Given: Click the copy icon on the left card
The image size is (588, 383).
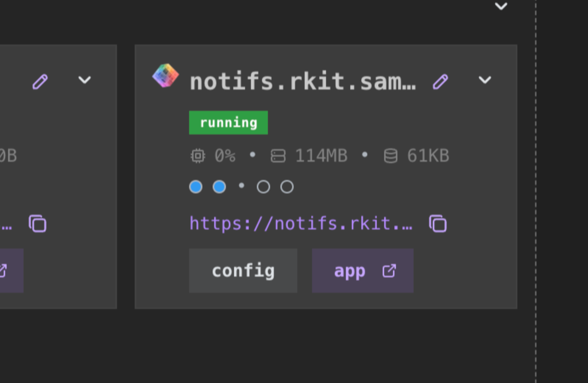Looking at the screenshot, I should pyautogui.click(x=38, y=224).
